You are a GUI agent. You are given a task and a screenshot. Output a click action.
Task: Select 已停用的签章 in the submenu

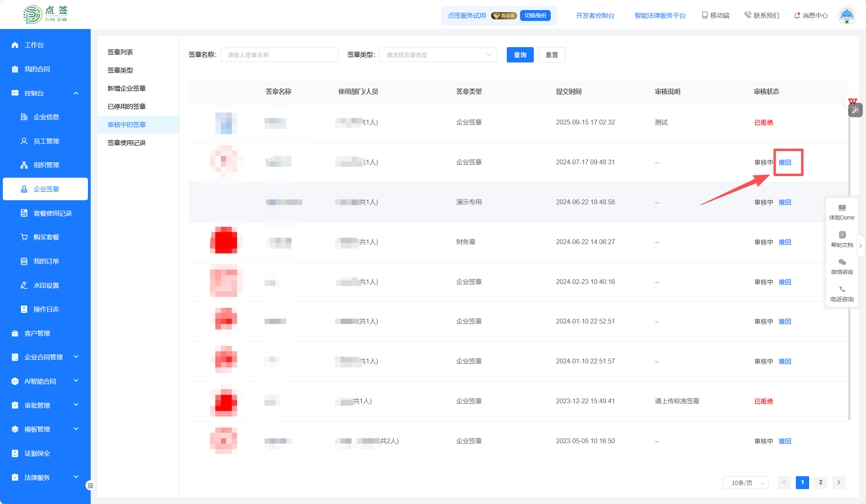coord(127,106)
